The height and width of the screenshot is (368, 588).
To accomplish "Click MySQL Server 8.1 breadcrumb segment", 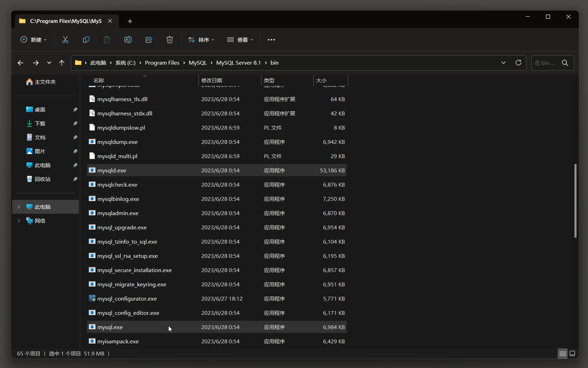I will coord(239,63).
